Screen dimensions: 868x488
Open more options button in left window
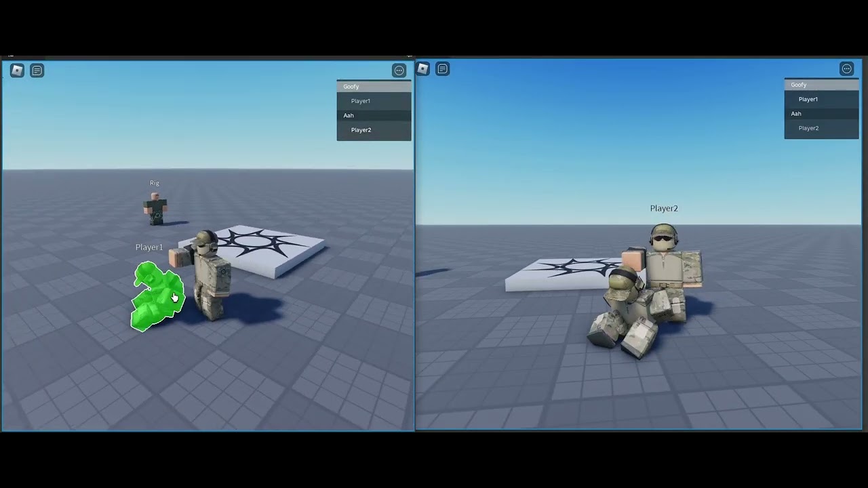(x=399, y=70)
